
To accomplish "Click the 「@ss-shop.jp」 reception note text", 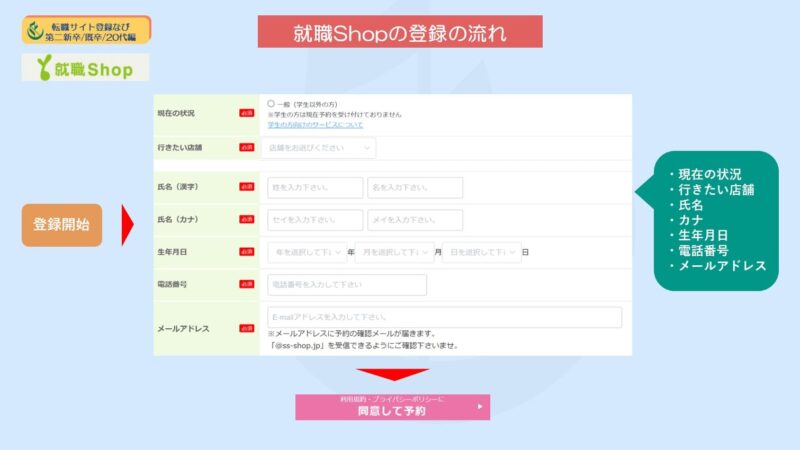I will tap(364, 345).
